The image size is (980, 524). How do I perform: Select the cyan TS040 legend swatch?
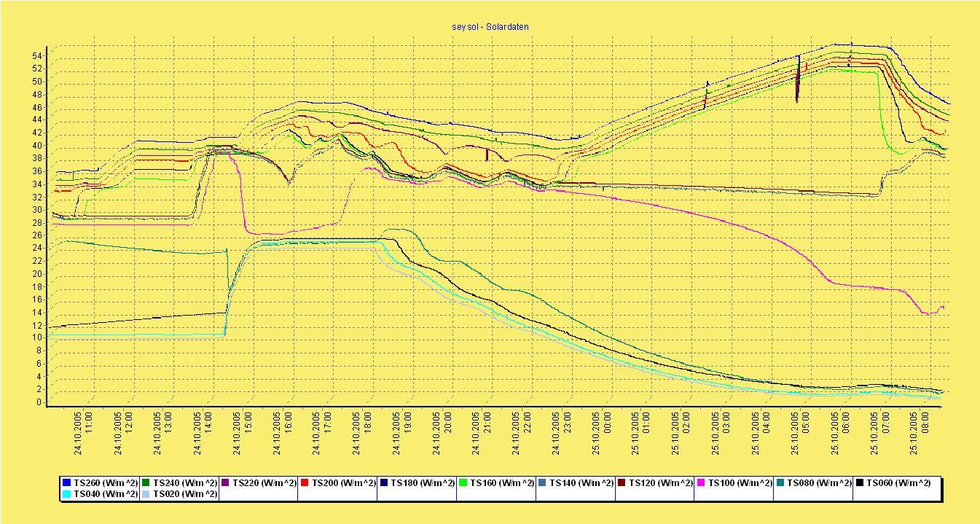66,494
